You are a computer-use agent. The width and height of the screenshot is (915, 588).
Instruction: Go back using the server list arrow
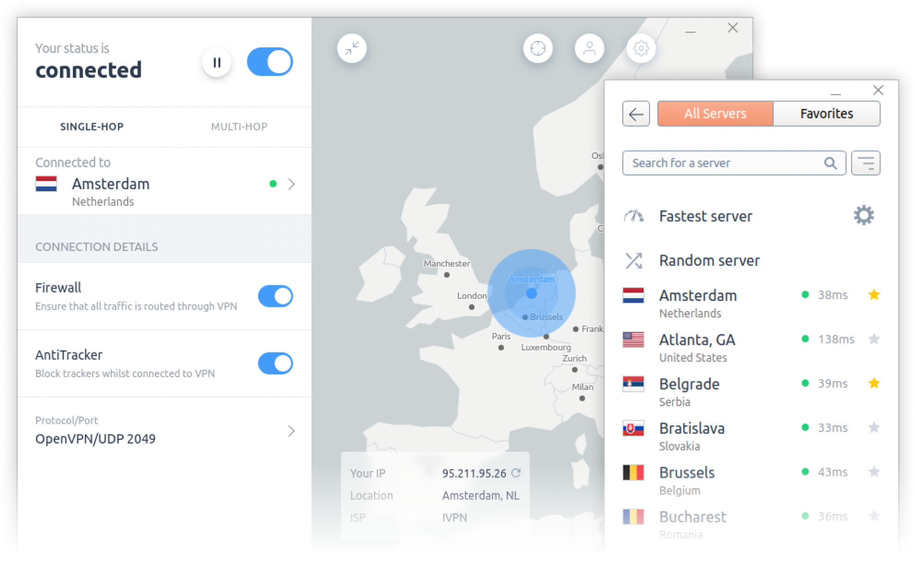point(636,113)
